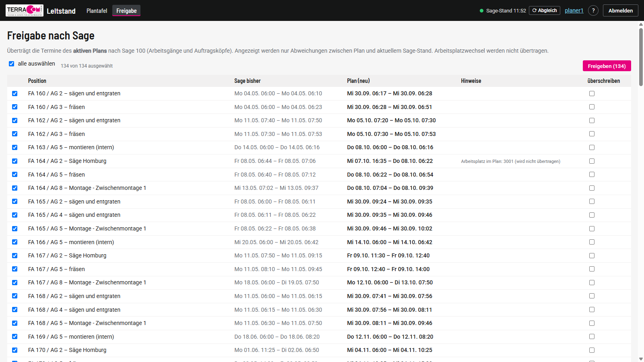This screenshot has width=644, height=362.
Task: Uncheck FA 169 / AG 5 montieren row
Action: 15,337
